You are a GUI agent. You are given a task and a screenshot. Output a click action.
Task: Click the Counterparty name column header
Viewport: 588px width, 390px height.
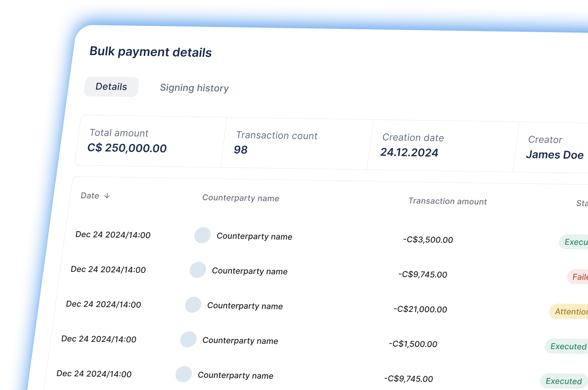point(241,198)
